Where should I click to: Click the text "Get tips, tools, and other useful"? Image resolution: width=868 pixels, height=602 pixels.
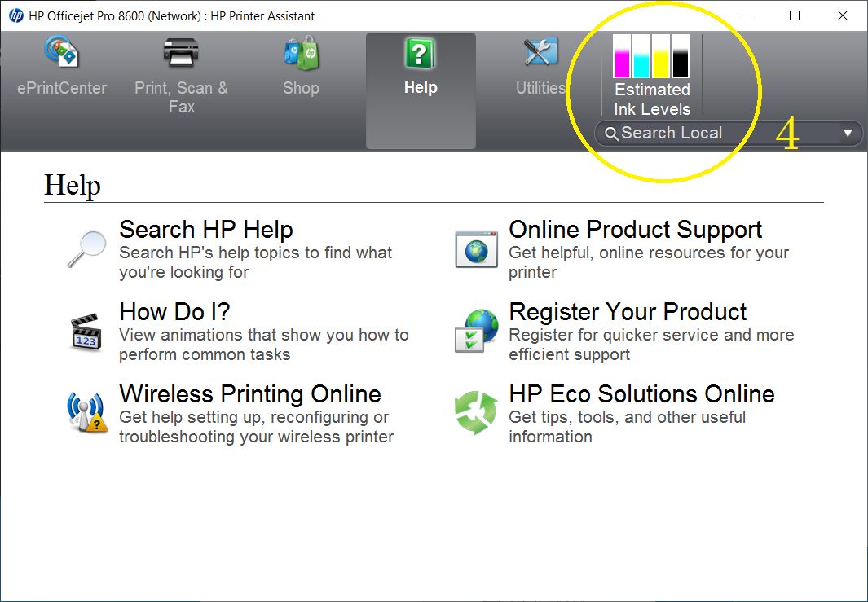[x=628, y=416]
